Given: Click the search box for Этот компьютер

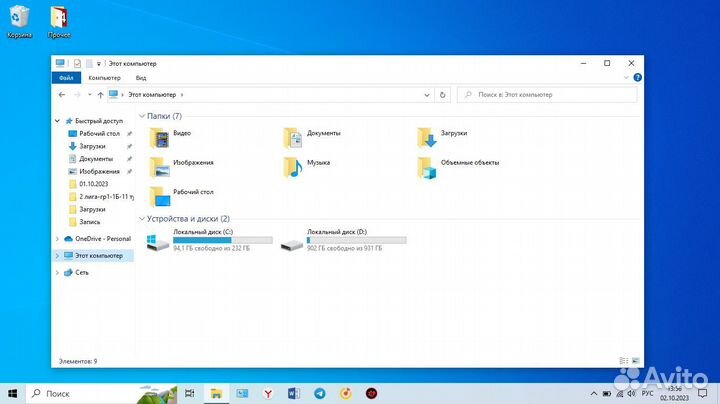Looking at the screenshot, I should pyautogui.click(x=550, y=95).
